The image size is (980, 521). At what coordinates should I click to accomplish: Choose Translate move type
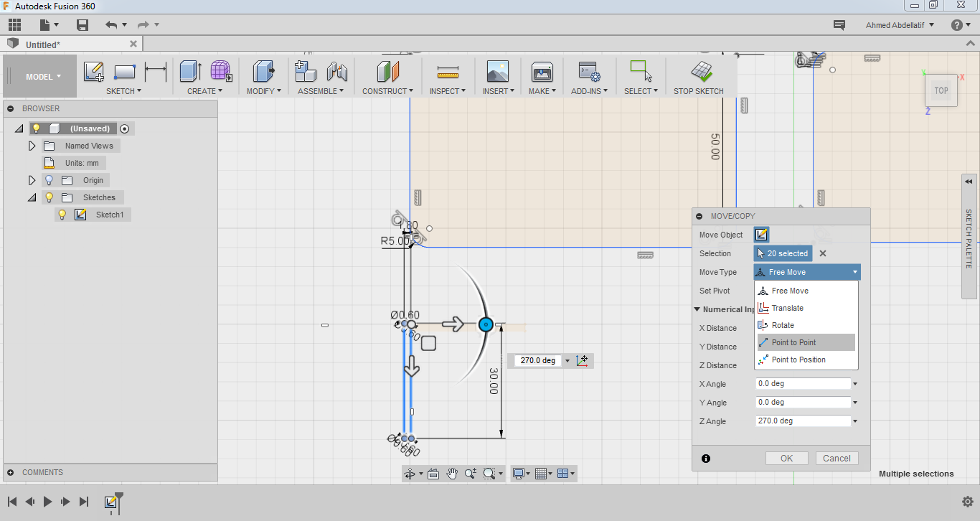click(x=806, y=308)
